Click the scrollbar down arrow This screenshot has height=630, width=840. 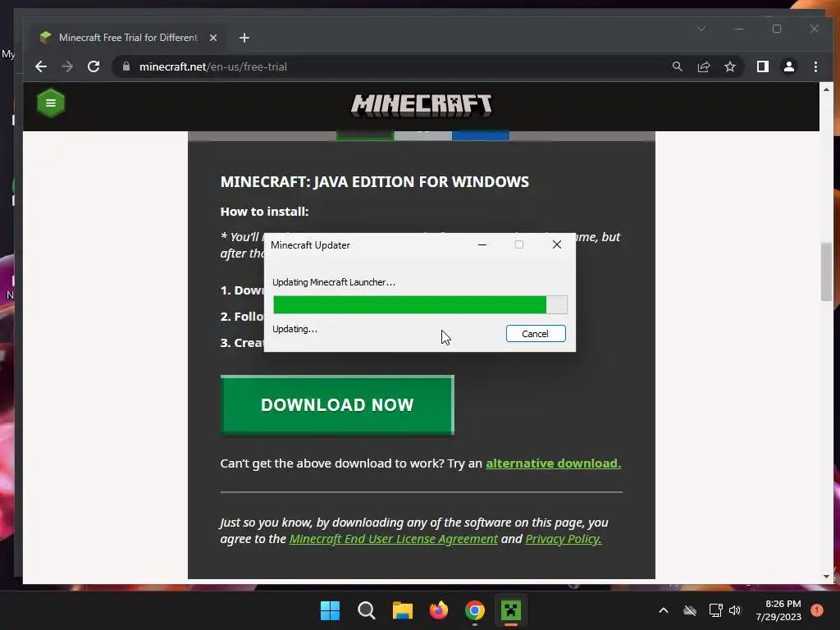[x=826, y=577]
